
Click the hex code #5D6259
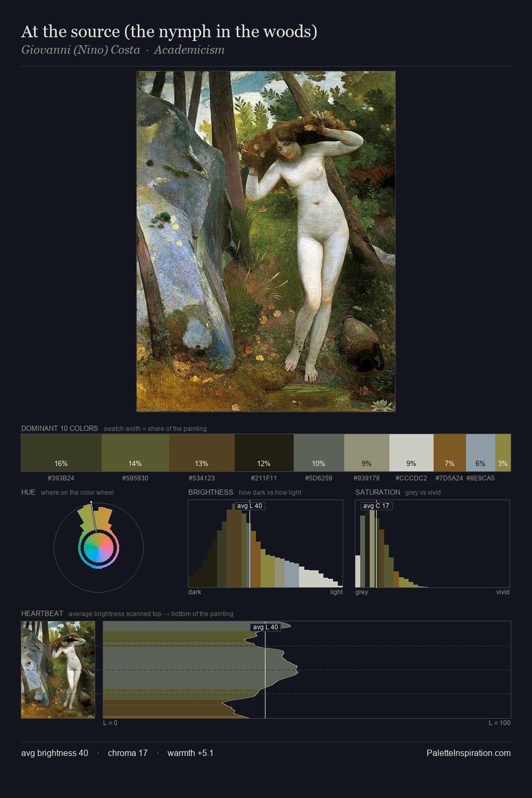pos(319,478)
